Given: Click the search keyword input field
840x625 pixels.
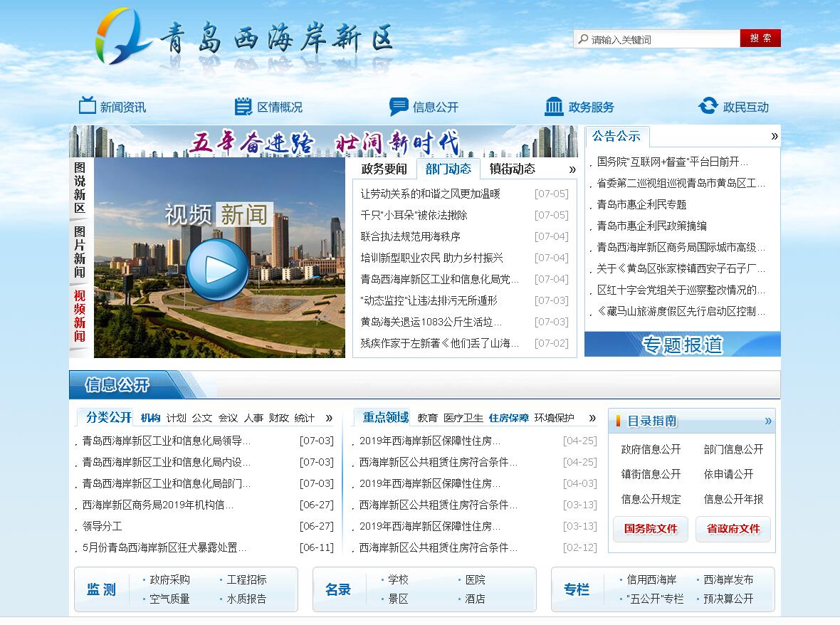Looking at the screenshot, I should point(662,39).
